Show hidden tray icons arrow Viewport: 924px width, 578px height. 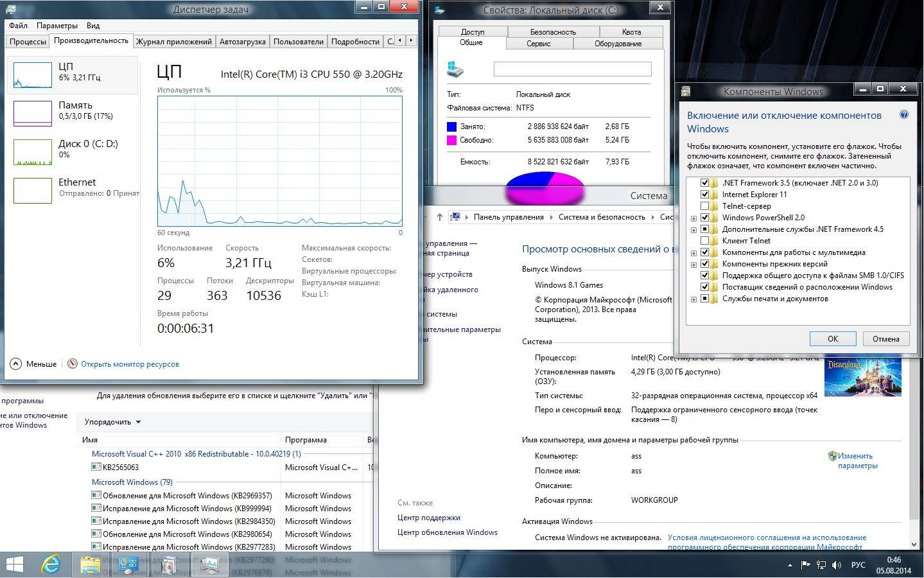(x=790, y=565)
